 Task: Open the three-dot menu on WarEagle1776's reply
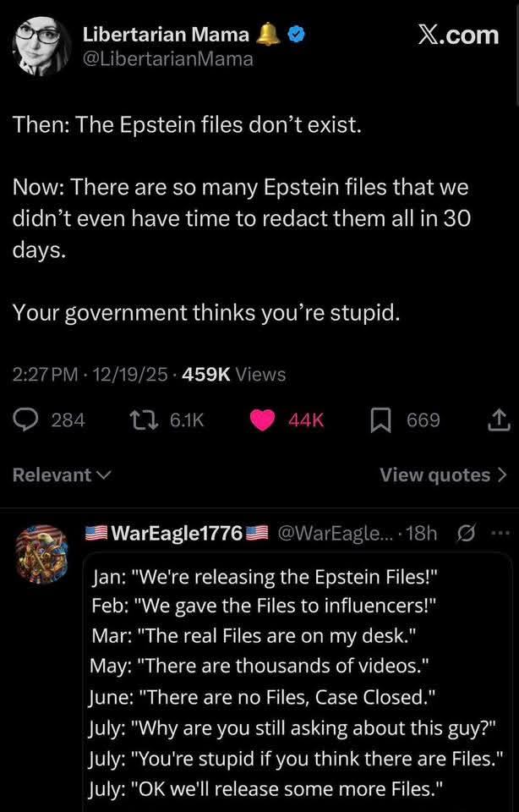point(501,533)
